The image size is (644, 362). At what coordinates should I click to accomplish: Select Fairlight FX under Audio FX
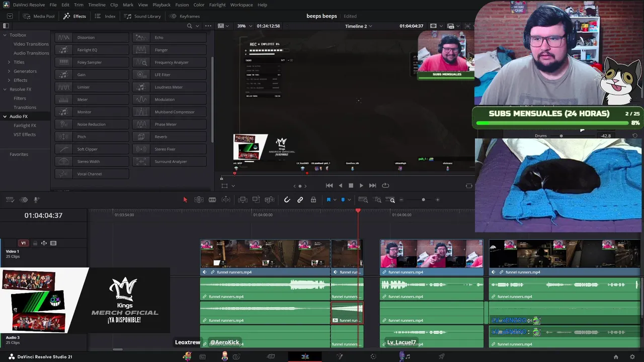tap(25, 125)
